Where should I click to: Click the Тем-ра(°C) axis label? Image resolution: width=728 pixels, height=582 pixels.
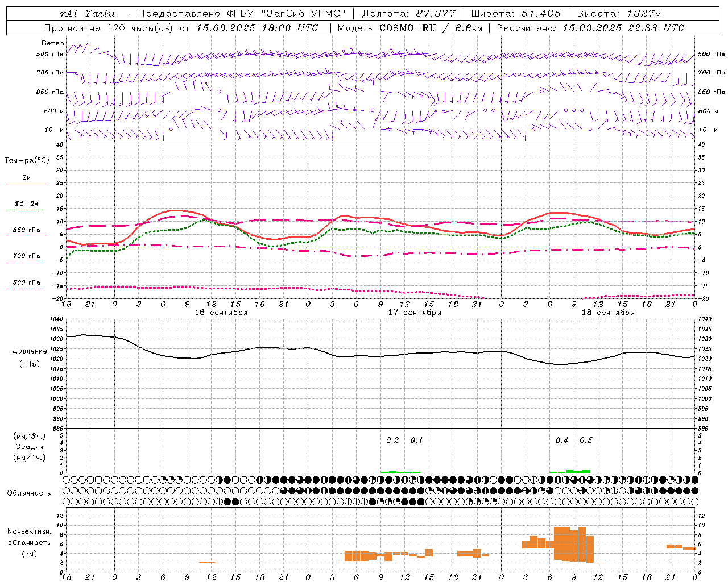27,161
